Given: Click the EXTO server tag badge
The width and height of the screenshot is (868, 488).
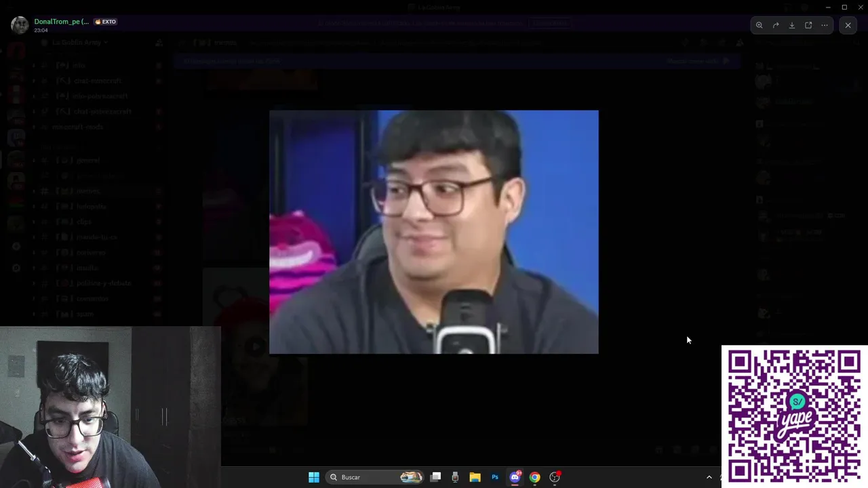Looking at the screenshot, I should point(106,22).
